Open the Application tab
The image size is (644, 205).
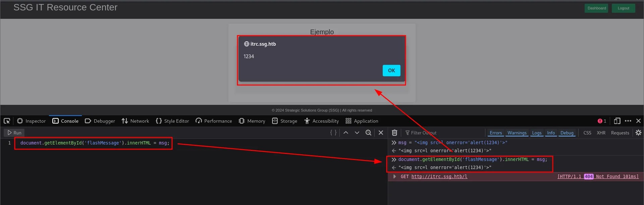click(x=362, y=121)
